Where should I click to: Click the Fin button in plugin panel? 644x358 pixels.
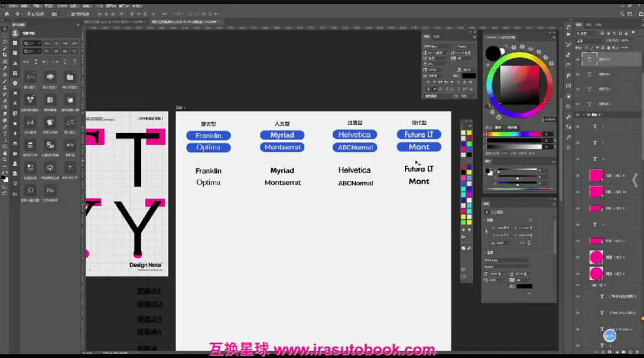[x=50, y=190]
